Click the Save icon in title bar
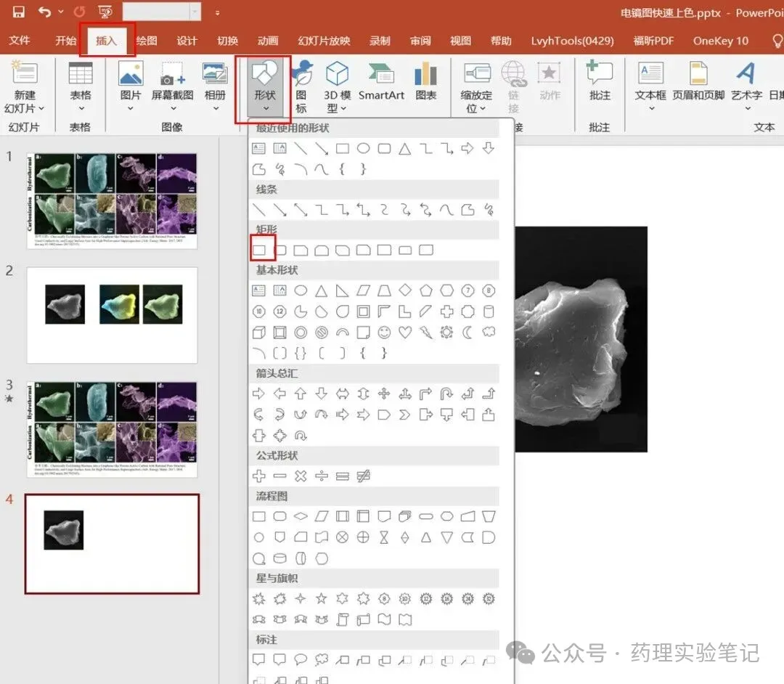The image size is (784, 684). click(18, 12)
